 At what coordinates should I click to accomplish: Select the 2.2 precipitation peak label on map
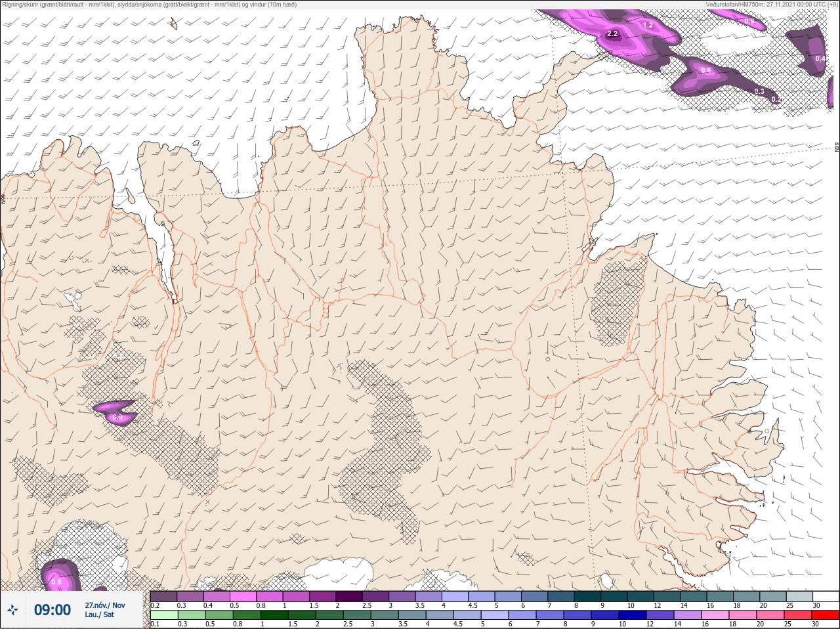(x=613, y=33)
